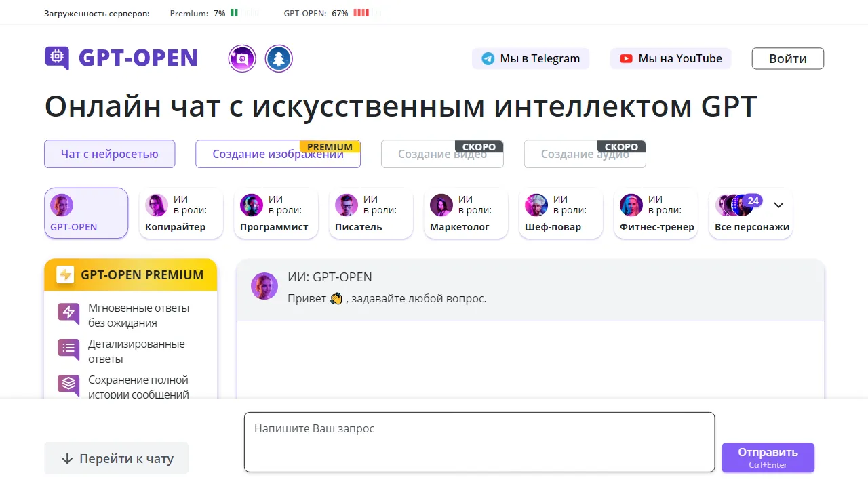868x488 pixels.
Task: Choose the Программист AI role
Action: point(276,213)
